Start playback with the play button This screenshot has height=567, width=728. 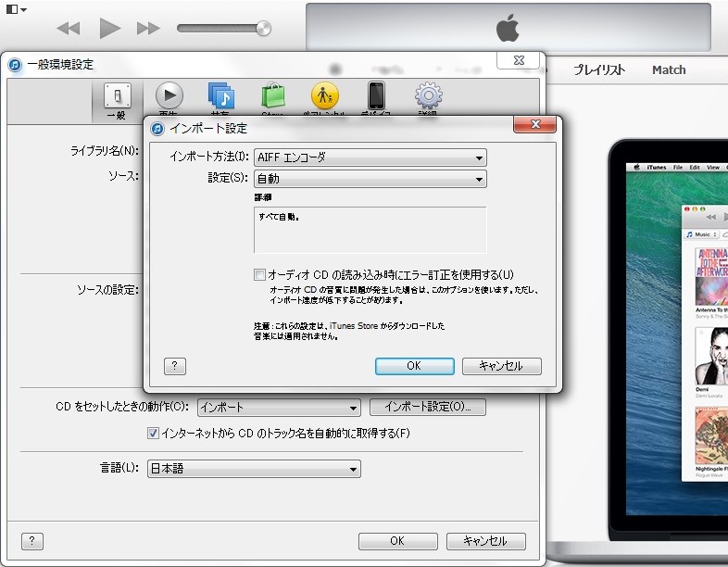click(109, 29)
